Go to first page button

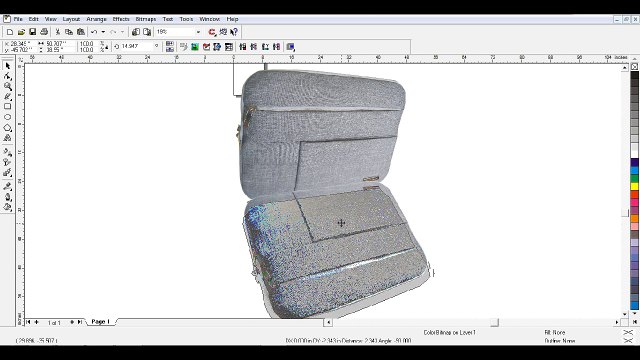point(29,322)
